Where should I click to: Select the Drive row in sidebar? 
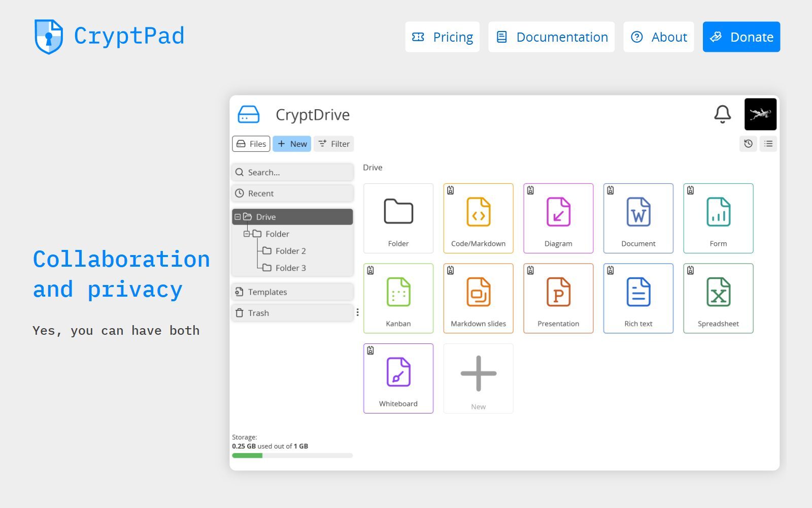(292, 217)
